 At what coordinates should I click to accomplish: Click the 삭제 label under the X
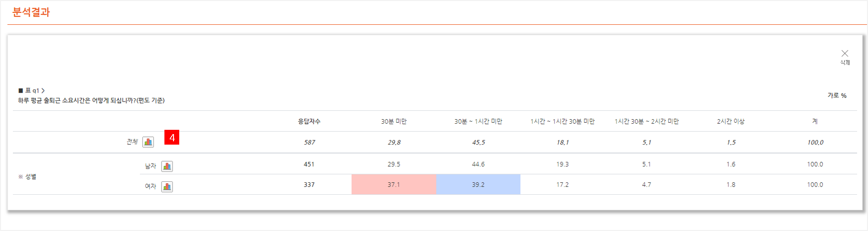[845, 63]
